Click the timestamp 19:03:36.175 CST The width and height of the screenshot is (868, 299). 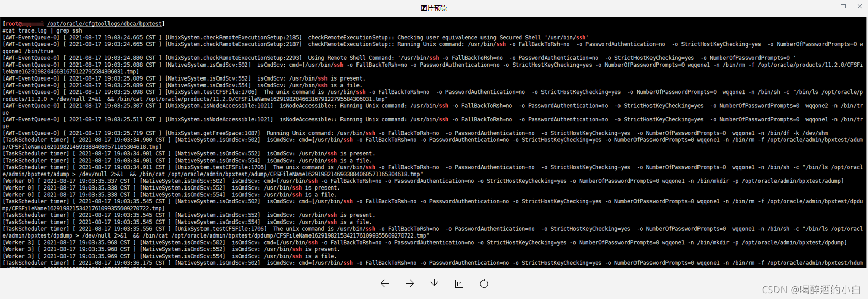(x=138, y=263)
